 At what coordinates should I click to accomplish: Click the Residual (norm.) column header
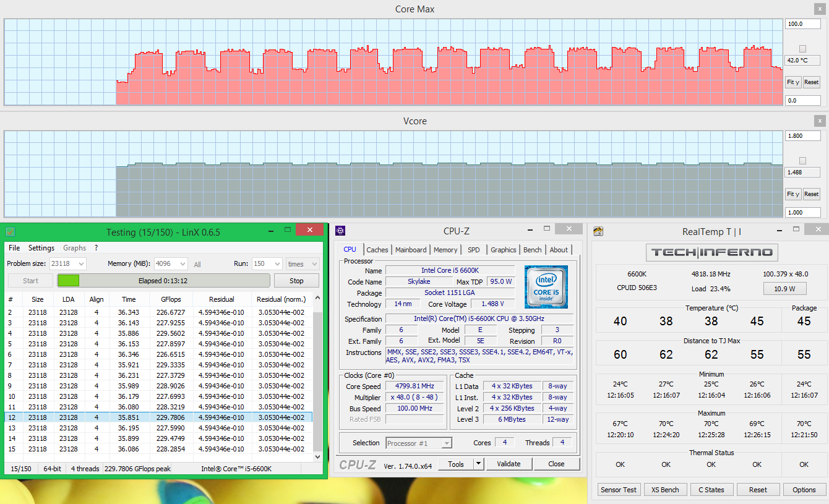(281, 299)
